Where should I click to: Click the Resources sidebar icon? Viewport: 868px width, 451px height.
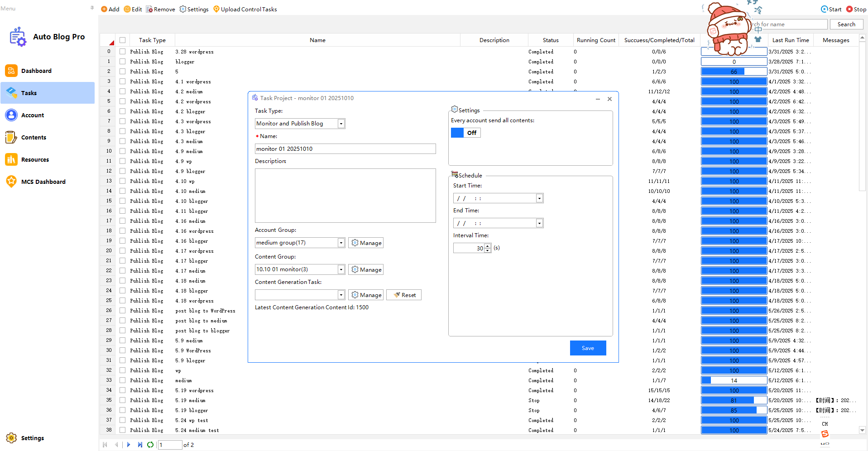click(x=11, y=159)
